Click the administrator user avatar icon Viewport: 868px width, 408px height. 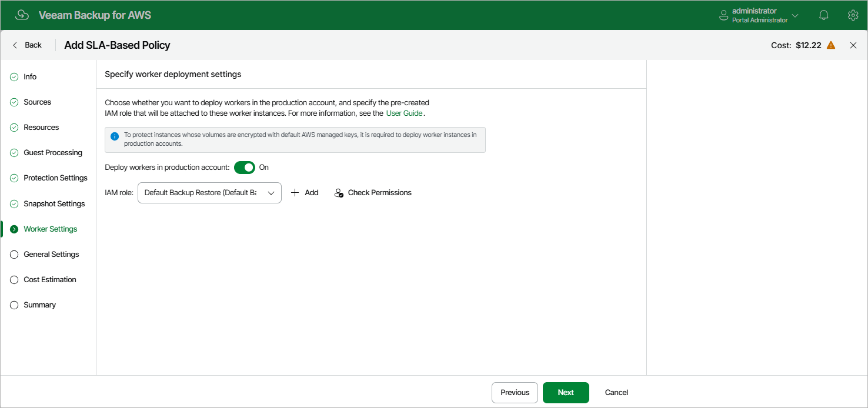tap(724, 15)
